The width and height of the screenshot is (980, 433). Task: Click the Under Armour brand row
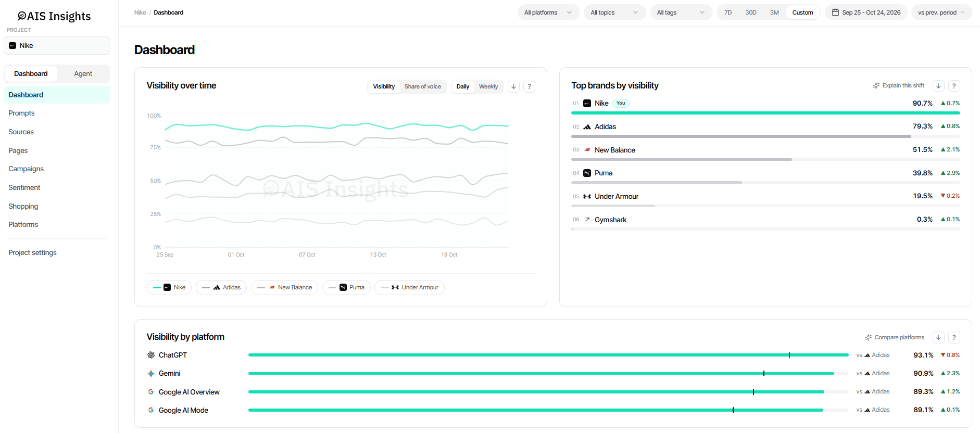(765, 199)
